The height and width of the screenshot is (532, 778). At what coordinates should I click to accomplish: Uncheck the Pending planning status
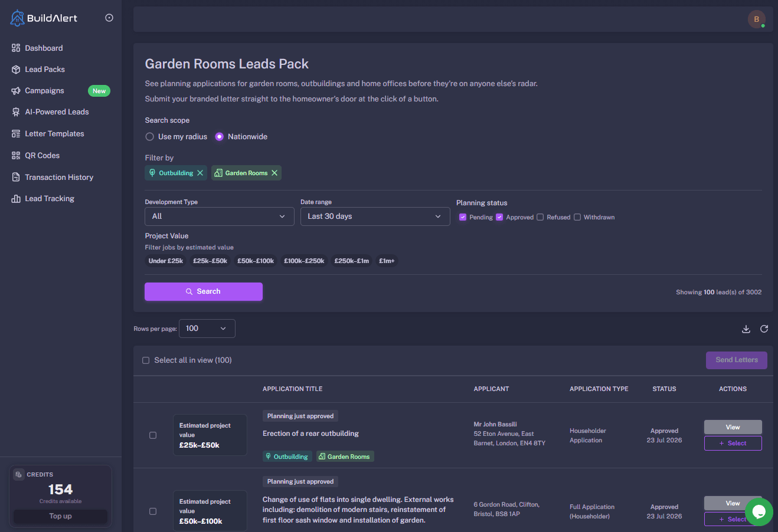pyautogui.click(x=463, y=217)
